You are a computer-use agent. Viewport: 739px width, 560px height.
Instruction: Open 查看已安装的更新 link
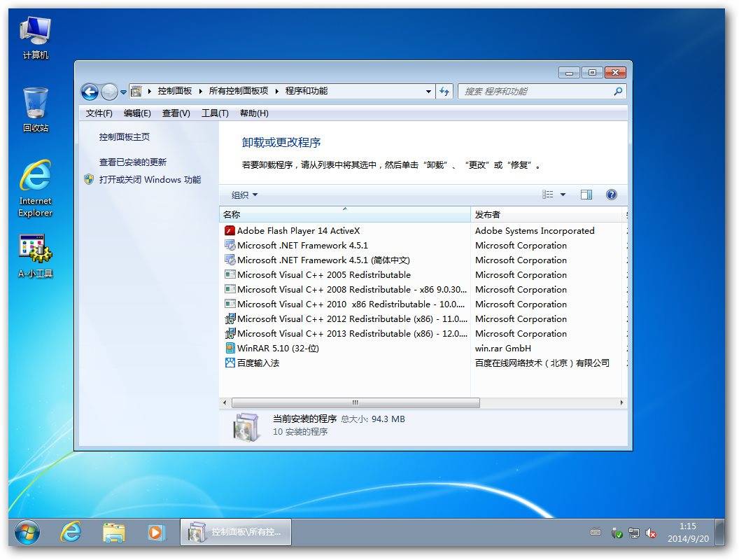coord(132,162)
